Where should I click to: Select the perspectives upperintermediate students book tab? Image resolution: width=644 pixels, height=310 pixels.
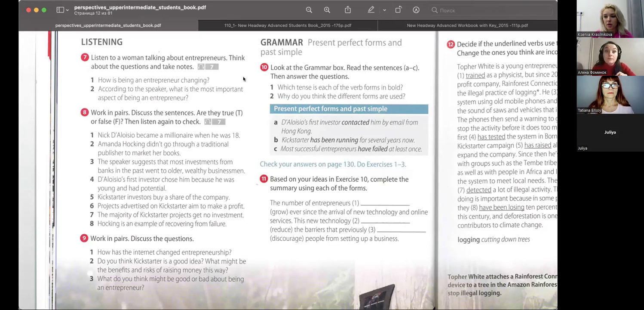click(108, 25)
